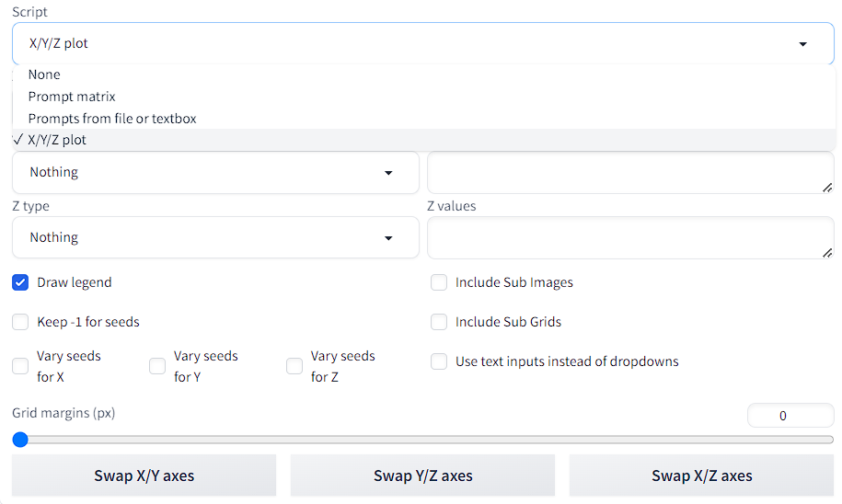Enable Vary seeds for Y

click(x=157, y=366)
